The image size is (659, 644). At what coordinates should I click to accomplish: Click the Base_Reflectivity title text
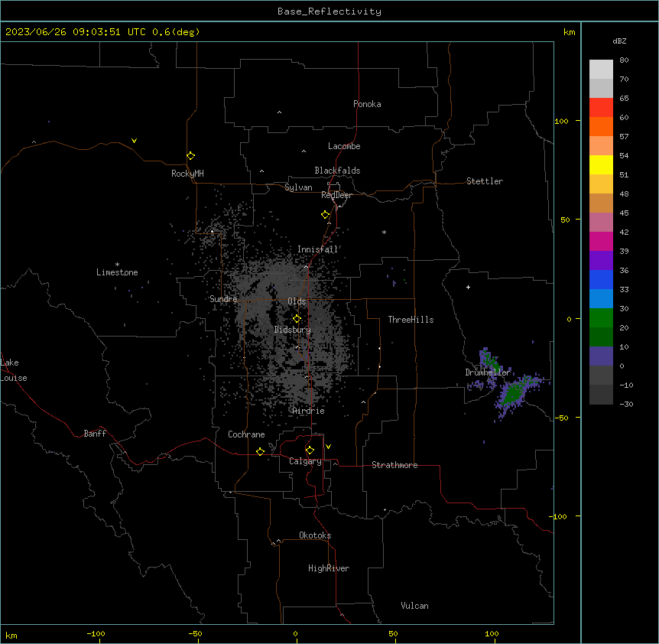(x=329, y=11)
